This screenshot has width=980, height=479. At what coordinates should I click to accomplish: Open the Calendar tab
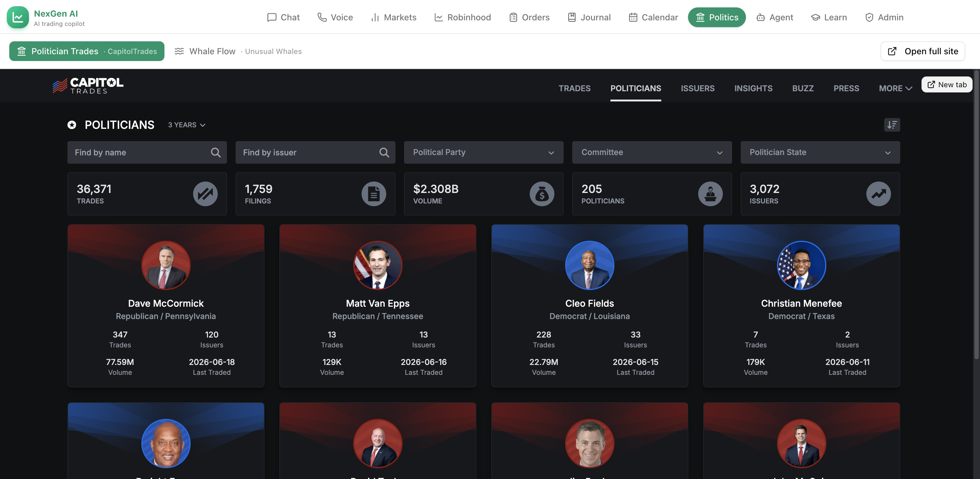(653, 17)
